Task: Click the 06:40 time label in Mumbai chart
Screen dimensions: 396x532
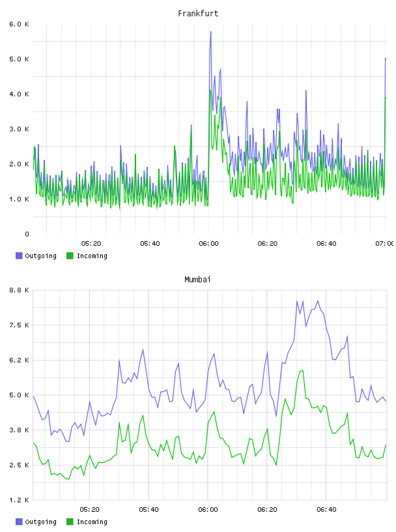Action: click(326, 509)
